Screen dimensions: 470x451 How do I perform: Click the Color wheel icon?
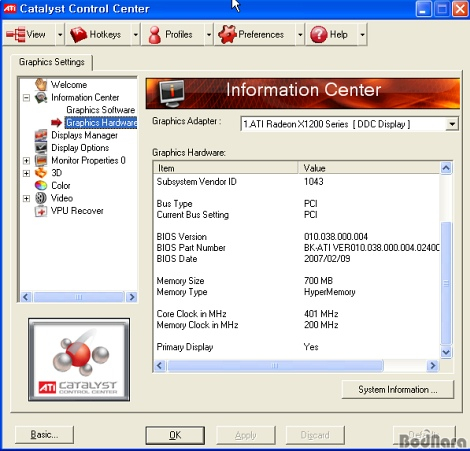[x=41, y=185]
